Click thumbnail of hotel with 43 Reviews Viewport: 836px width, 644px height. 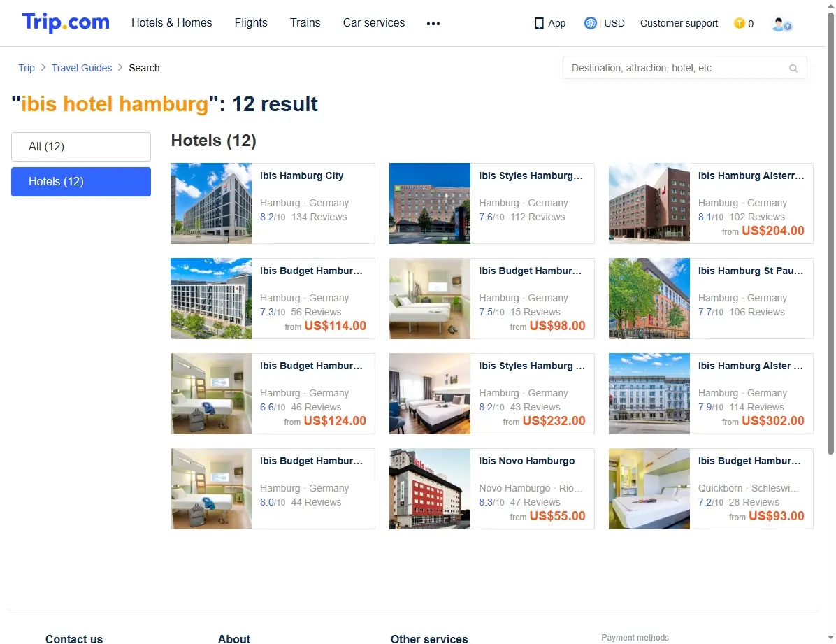point(430,393)
